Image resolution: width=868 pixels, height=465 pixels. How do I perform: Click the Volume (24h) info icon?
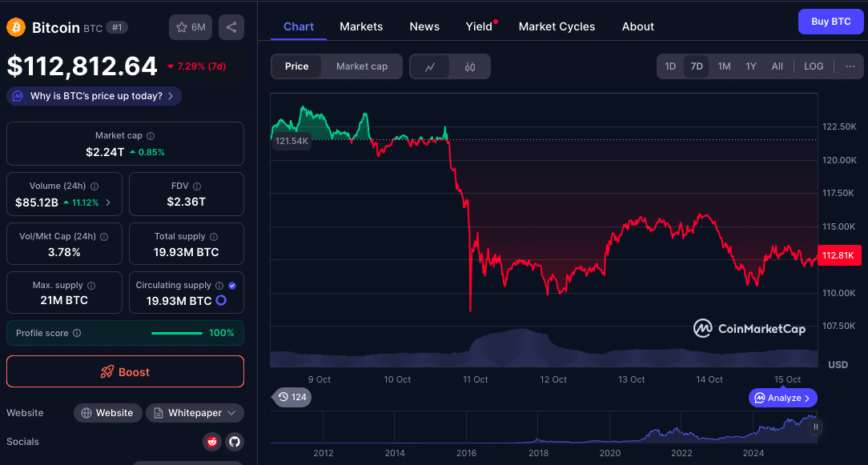click(x=94, y=186)
